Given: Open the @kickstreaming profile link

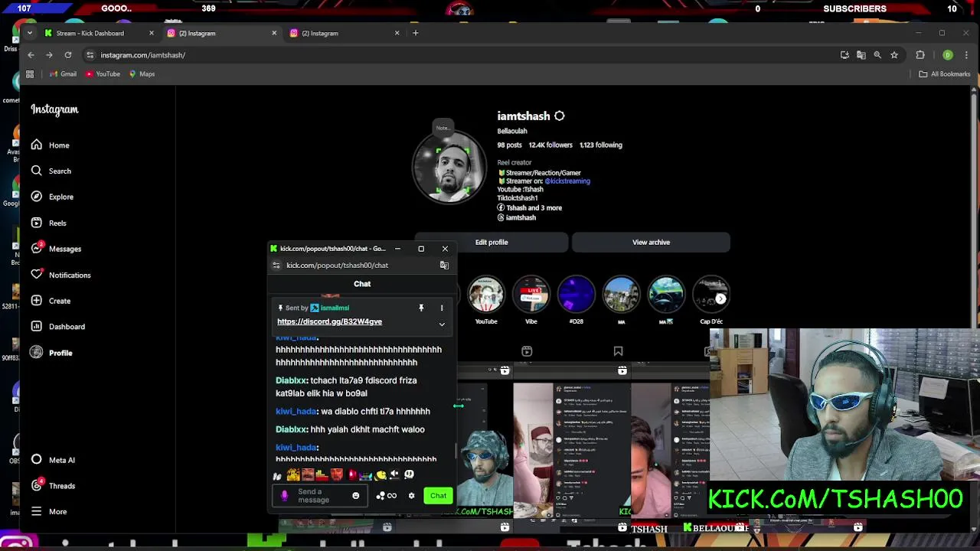Looking at the screenshot, I should [567, 181].
